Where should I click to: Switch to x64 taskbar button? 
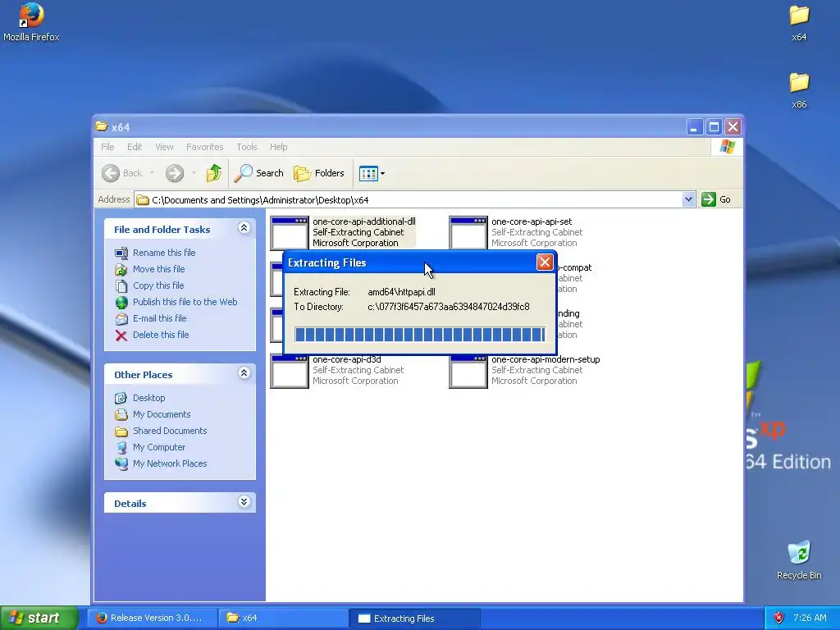(283, 618)
